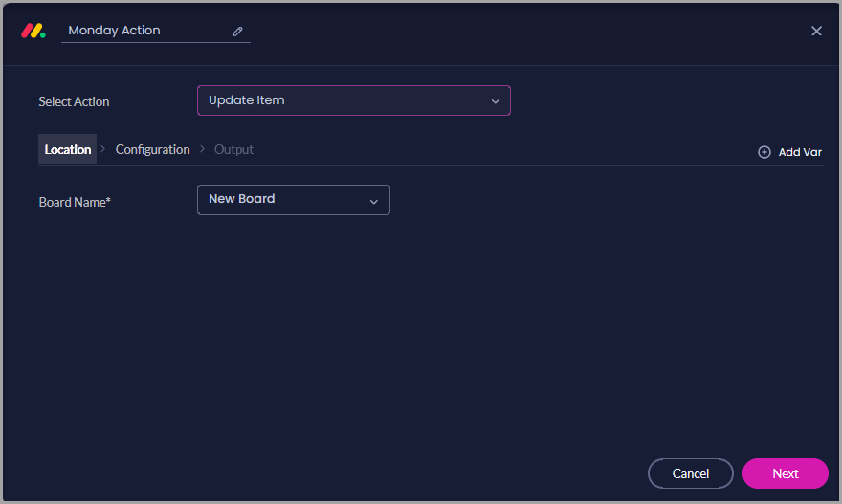Switch to the Output tab

tap(233, 150)
